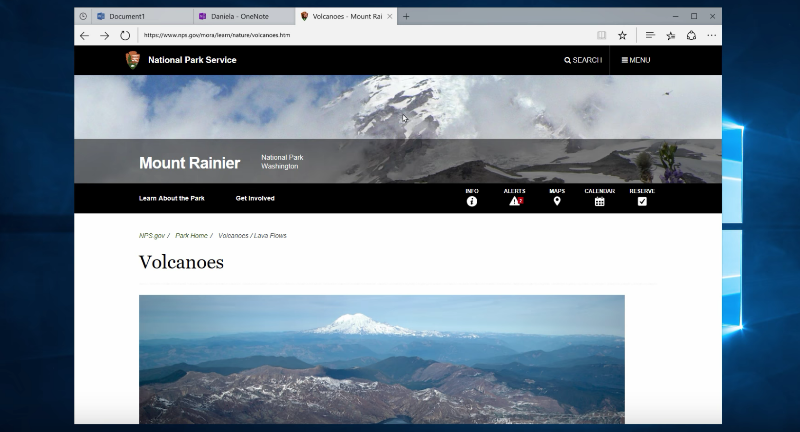Follow the NPS.gov breadcrumb link
800x432 pixels.
(152, 236)
